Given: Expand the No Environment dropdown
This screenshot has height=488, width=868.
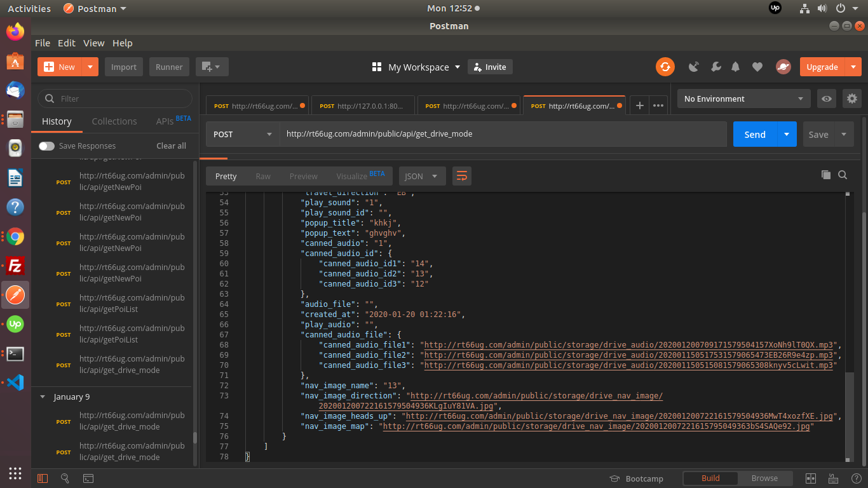Looking at the screenshot, I should tap(743, 98).
